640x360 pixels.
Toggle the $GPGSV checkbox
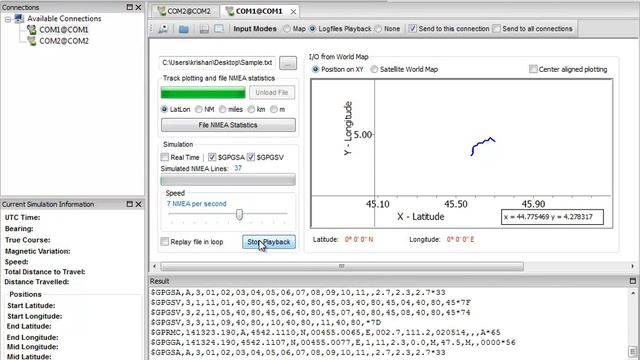[x=251, y=157]
